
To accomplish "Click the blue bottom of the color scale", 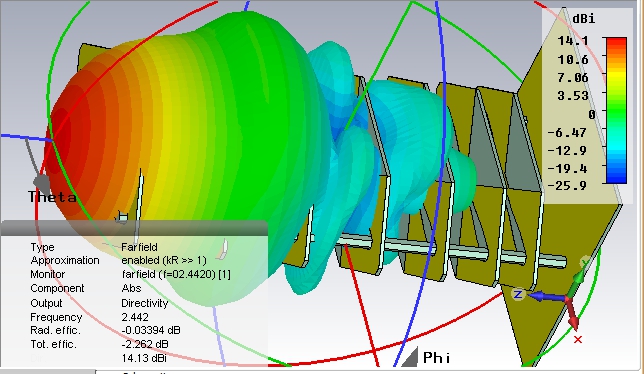I will pyautogui.click(x=616, y=177).
